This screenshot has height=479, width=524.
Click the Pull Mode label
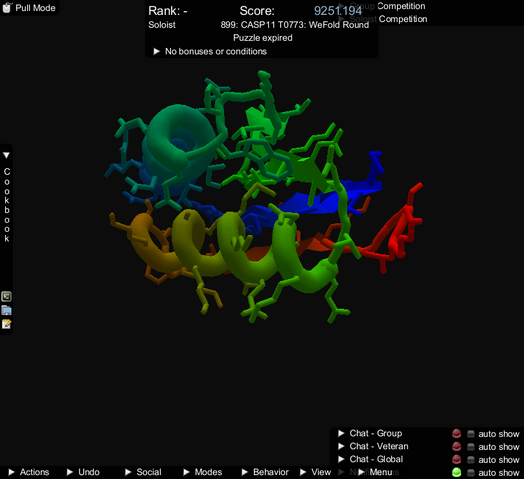pyautogui.click(x=35, y=8)
